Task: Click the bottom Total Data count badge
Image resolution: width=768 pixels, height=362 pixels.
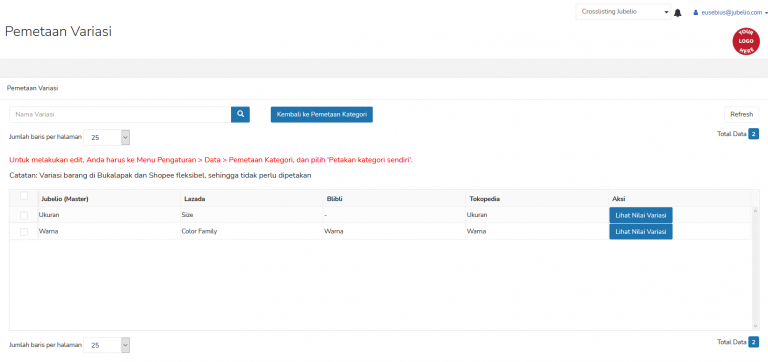Action: (754, 342)
